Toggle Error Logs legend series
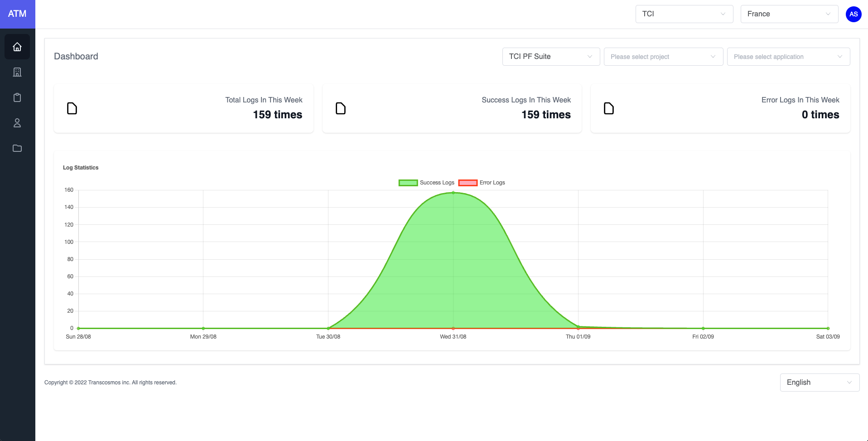The height and width of the screenshot is (441, 868). coord(482,183)
